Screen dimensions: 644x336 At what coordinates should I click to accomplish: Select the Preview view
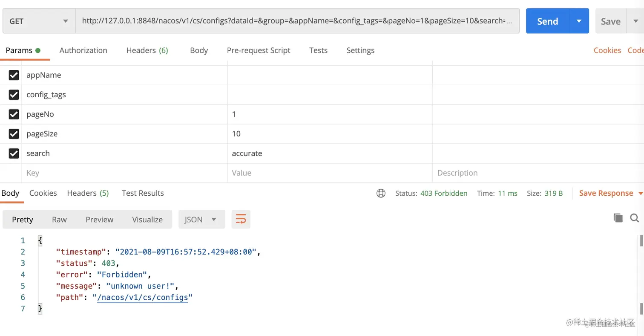point(100,220)
